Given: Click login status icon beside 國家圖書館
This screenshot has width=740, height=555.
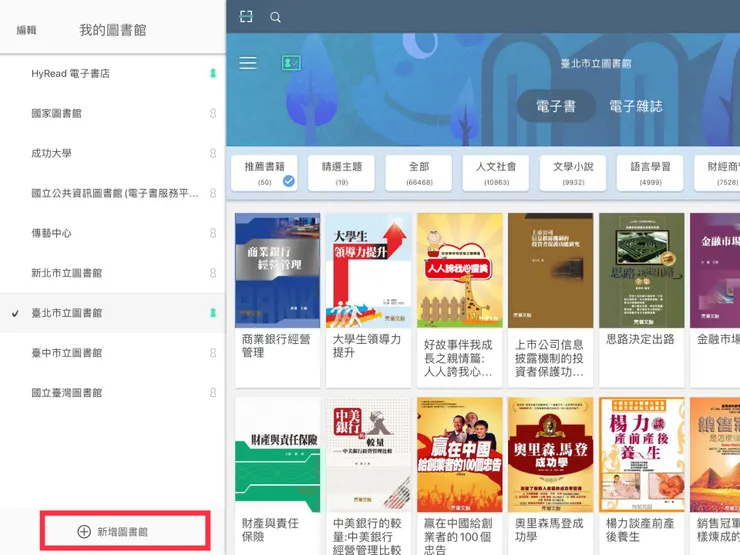Looking at the screenshot, I should [213, 113].
